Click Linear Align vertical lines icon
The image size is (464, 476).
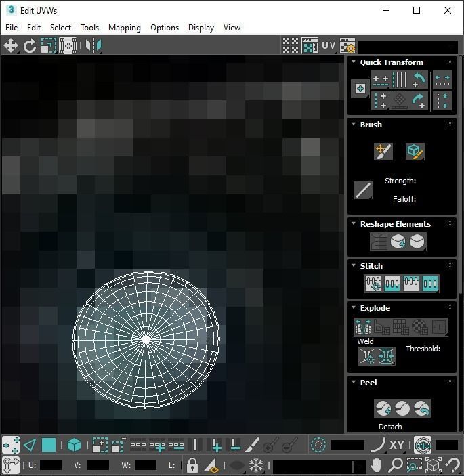tap(400, 80)
